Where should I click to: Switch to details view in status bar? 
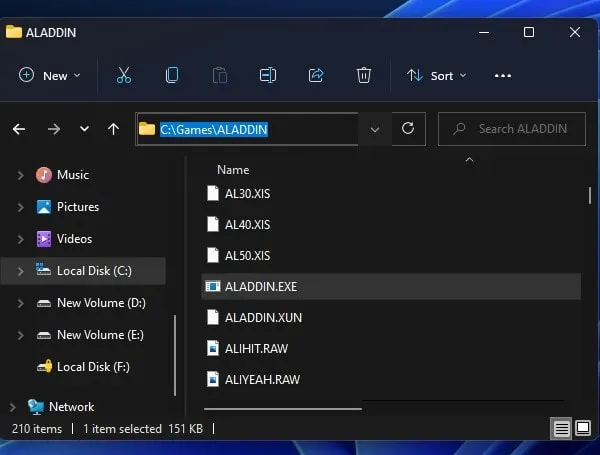click(561, 428)
